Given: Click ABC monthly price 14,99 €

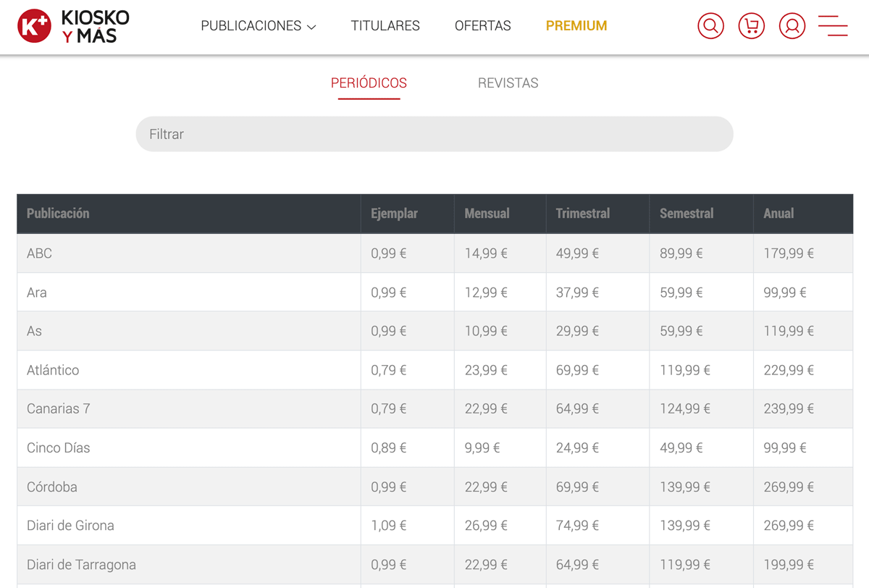Looking at the screenshot, I should pyautogui.click(x=486, y=253).
